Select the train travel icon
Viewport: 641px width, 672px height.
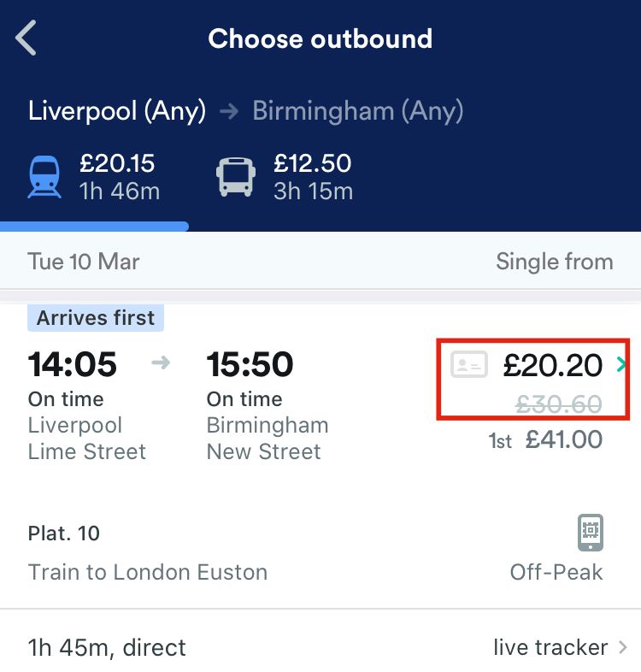tap(44, 177)
